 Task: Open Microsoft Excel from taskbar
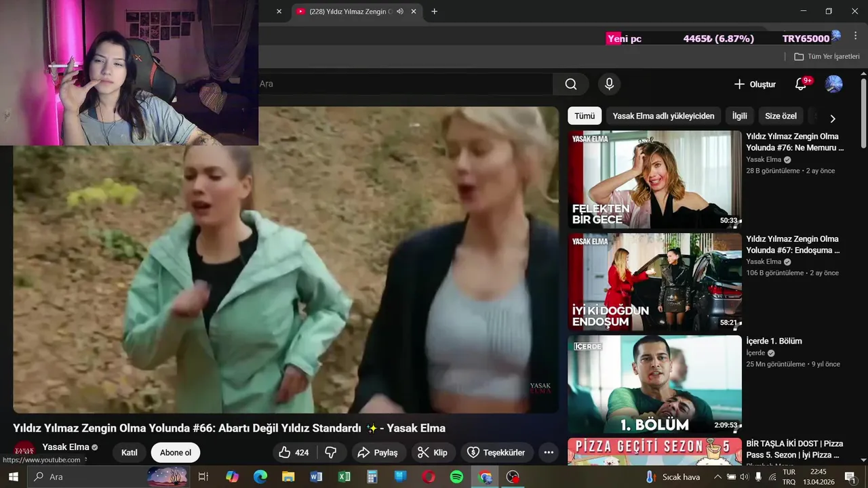pyautogui.click(x=344, y=477)
